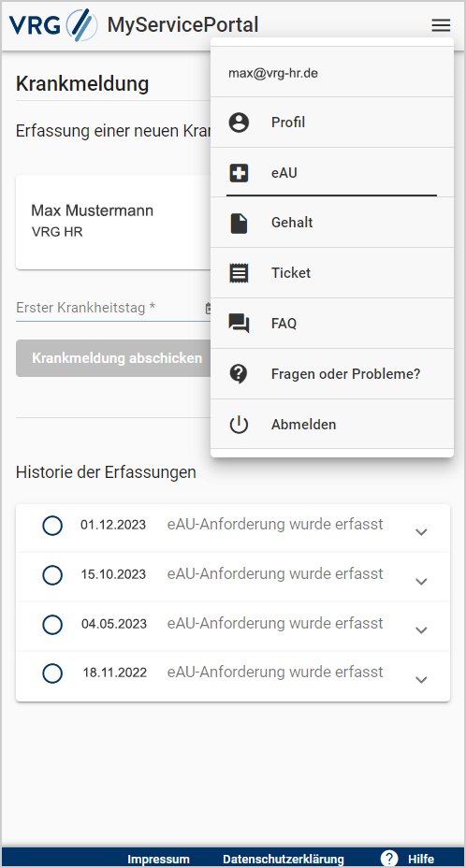Click the 01.12.2023 date text
Image resolution: width=466 pixels, height=868 pixels.
pyautogui.click(x=113, y=525)
